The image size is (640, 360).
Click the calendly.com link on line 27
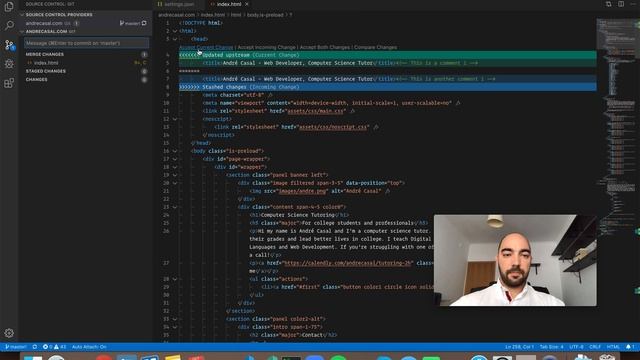(x=347, y=263)
